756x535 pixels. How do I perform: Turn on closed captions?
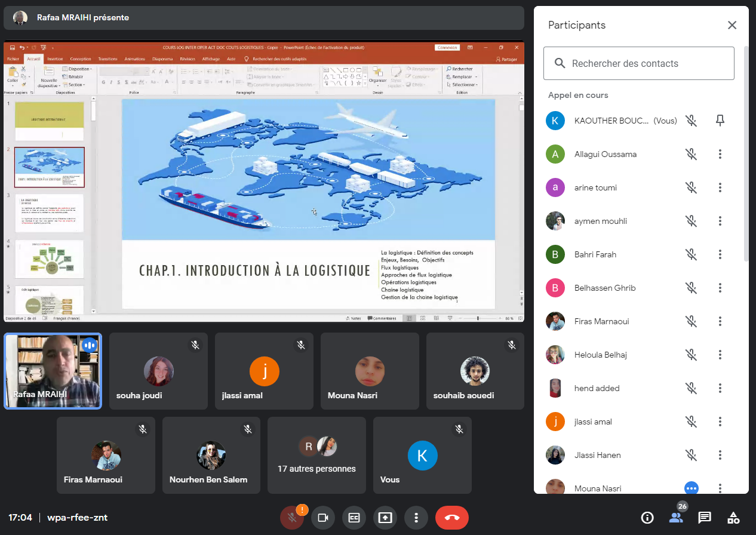[x=354, y=518]
